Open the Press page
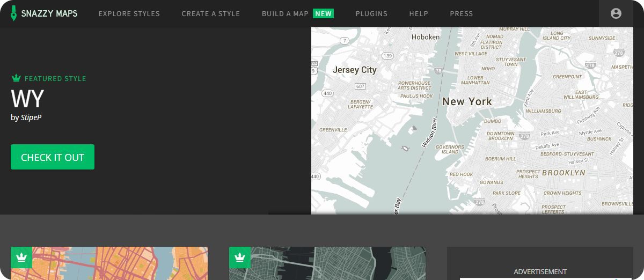This screenshot has height=280, width=644. pyautogui.click(x=462, y=13)
